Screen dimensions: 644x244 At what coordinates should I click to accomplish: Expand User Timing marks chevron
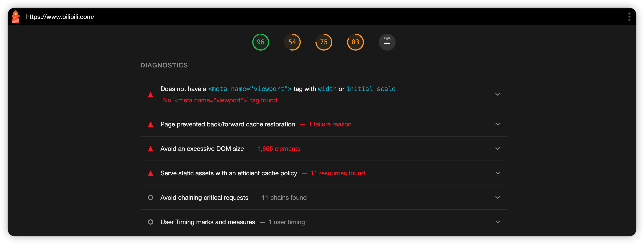click(498, 222)
